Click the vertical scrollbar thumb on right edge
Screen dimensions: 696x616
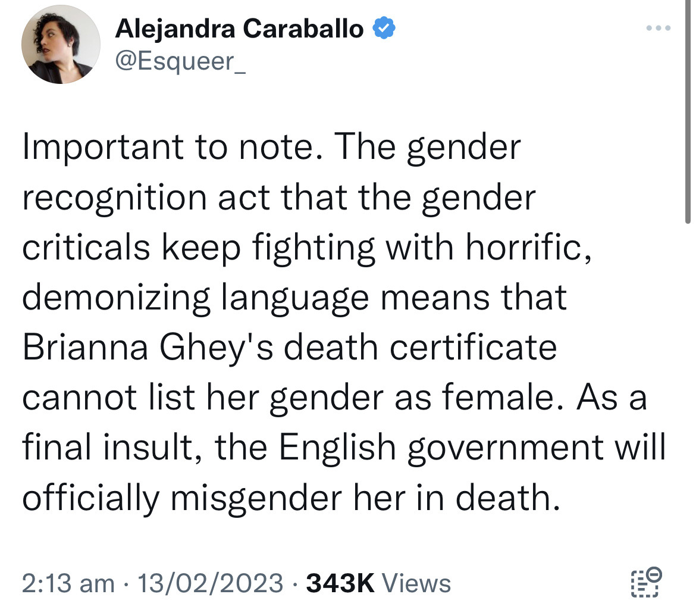pos(688,111)
